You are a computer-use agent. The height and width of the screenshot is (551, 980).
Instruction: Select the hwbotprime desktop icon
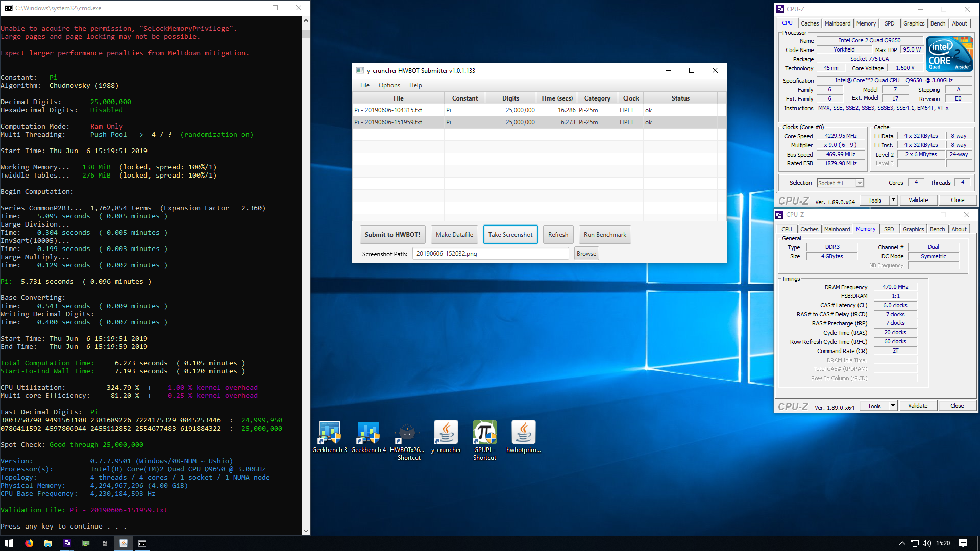pos(524,437)
